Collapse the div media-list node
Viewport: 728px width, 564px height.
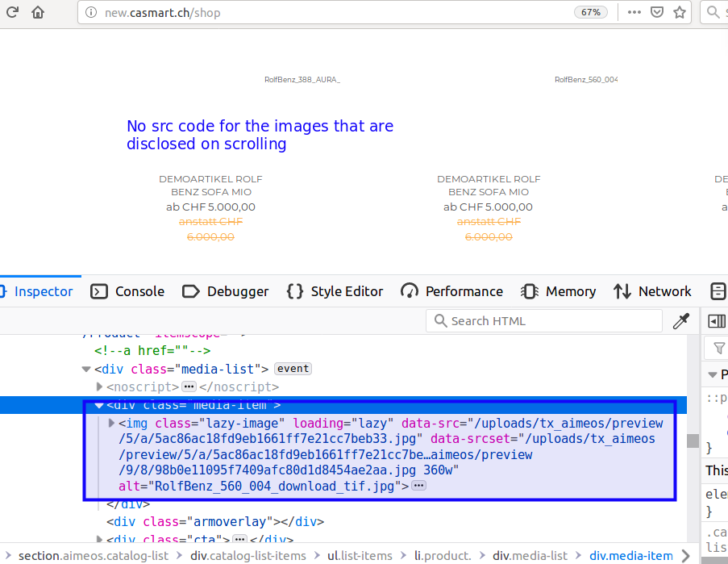pos(86,370)
